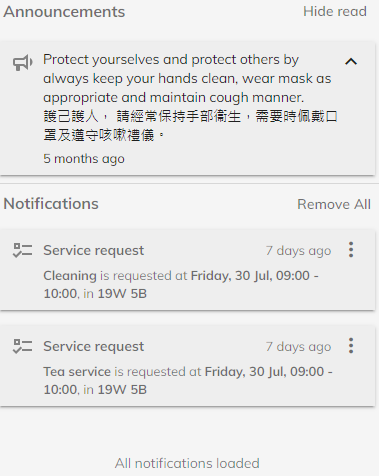
Task: Open the Cleaning service request notification
Action: point(187,270)
